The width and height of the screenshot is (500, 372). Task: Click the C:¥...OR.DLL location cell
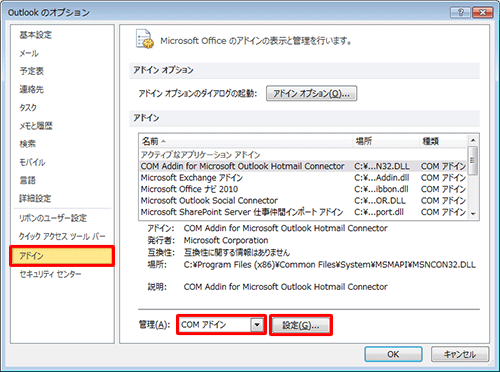tap(380, 200)
